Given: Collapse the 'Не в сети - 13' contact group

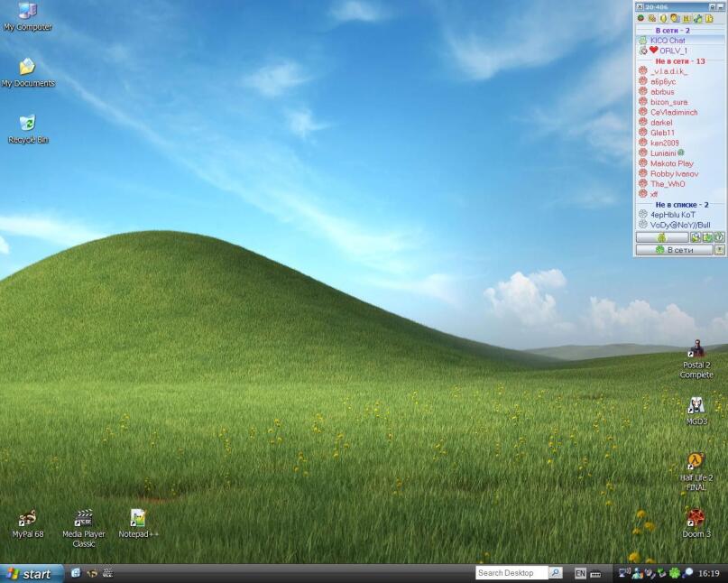Looking at the screenshot, I should (x=679, y=60).
